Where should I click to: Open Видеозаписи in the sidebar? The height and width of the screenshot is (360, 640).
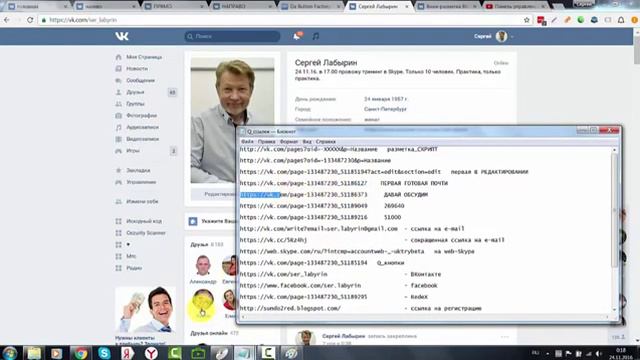click(142, 139)
